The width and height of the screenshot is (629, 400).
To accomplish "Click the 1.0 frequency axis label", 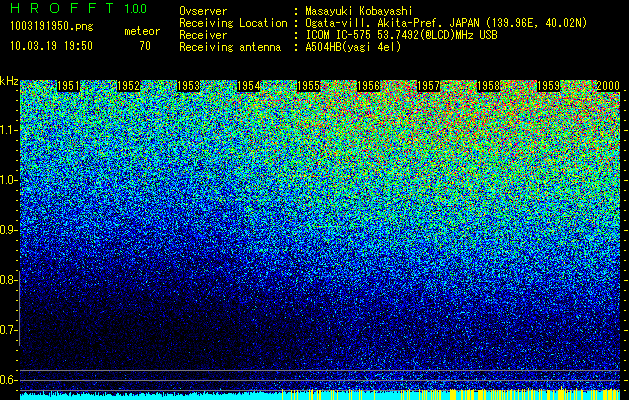I will coord(7,180).
